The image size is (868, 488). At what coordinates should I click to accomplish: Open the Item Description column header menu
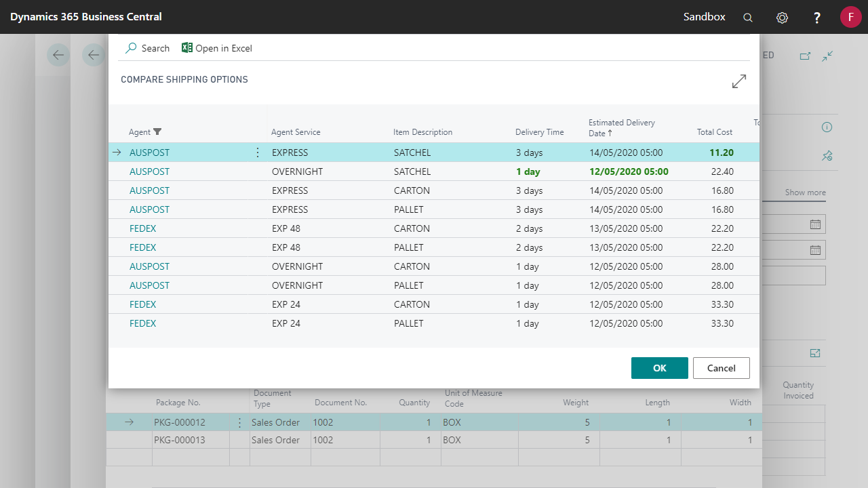pos(422,132)
